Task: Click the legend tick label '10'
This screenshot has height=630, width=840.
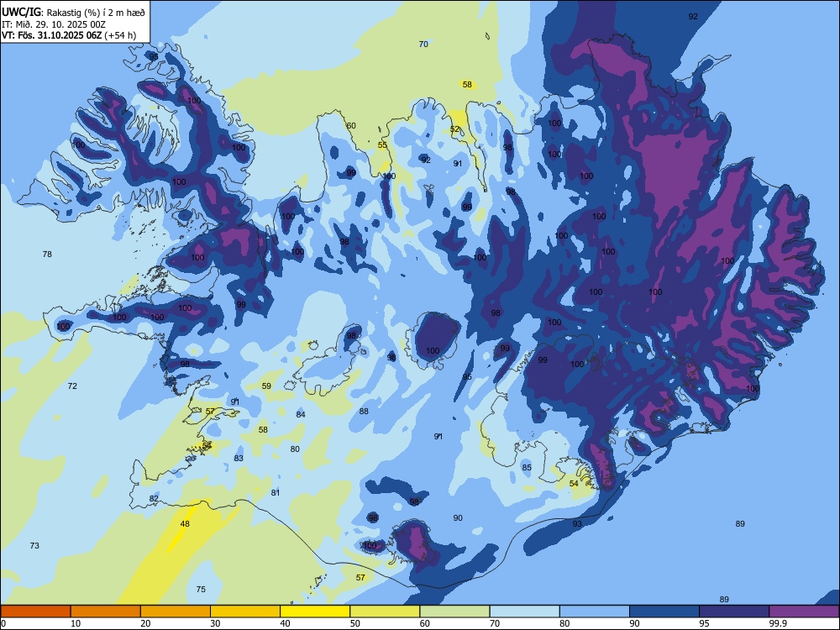Action: tap(76, 623)
